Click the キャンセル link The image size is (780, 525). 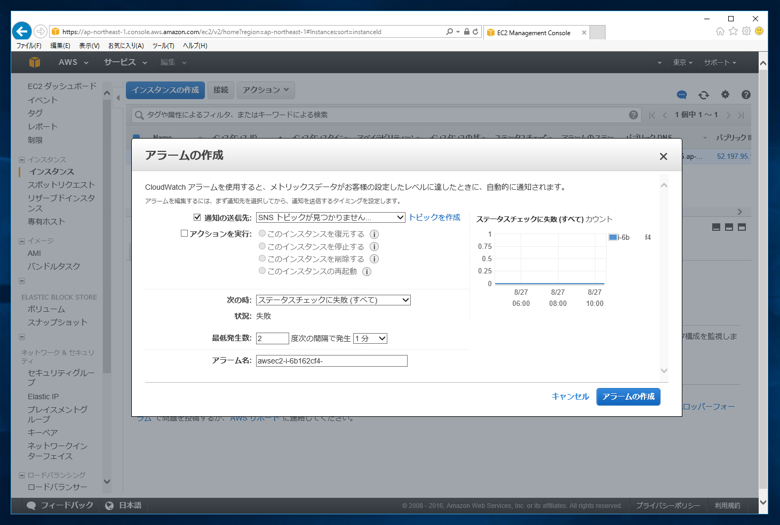[x=570, y=397]
